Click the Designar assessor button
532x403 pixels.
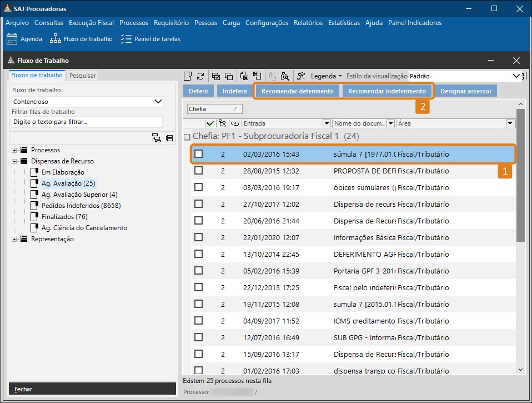tap(465, 91)
